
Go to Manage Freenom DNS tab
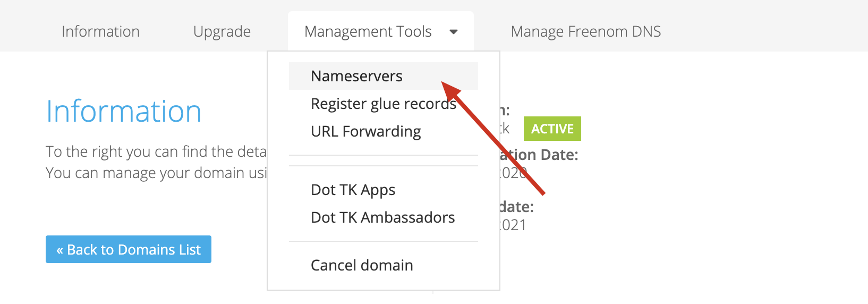pyautogui.click(x=586, y=31)
